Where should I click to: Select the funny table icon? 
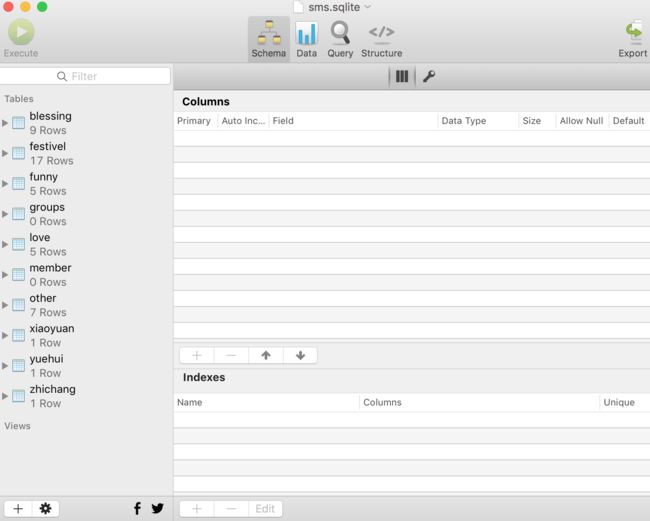[18, 184]
